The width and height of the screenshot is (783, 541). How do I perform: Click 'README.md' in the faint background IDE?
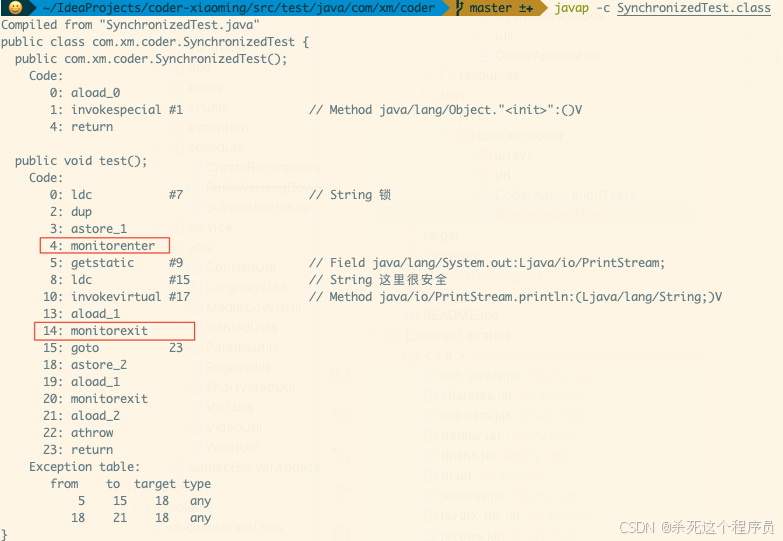pyautogui.click(x=460, y=315)
